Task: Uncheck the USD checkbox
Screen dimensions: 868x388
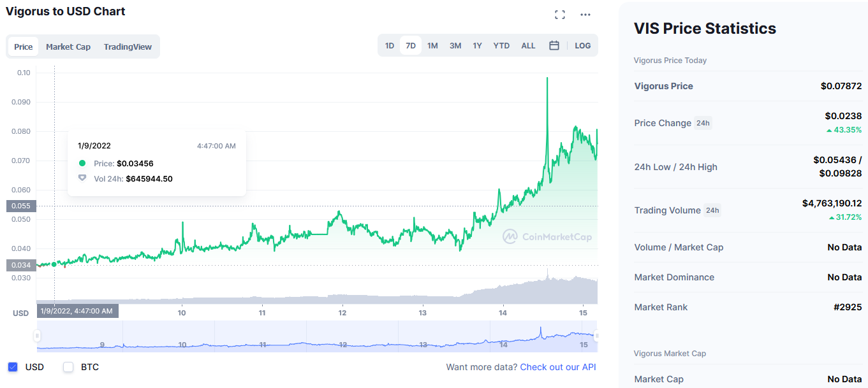Action: pyautogui.click(x=13, y=367)
